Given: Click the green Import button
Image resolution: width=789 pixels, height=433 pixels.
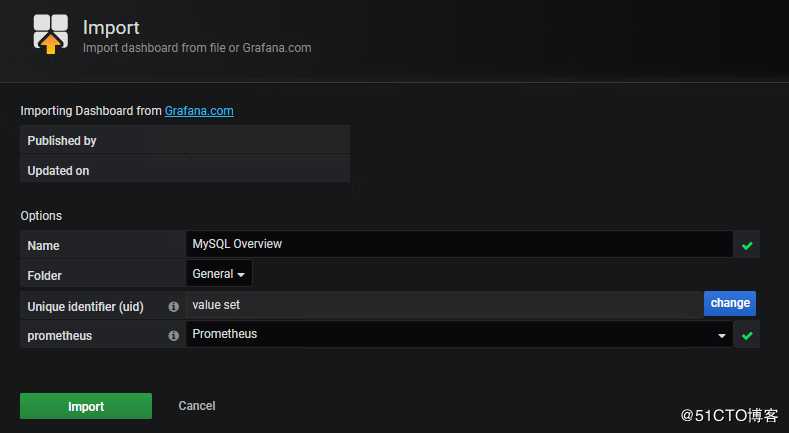Looking at the screenshot, I should tap(86, 406).
